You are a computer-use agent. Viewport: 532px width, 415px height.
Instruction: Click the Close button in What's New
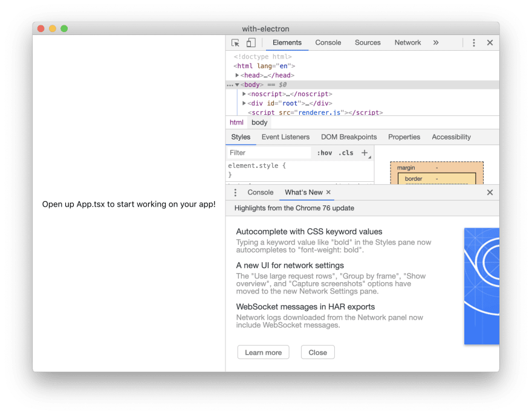317,352
